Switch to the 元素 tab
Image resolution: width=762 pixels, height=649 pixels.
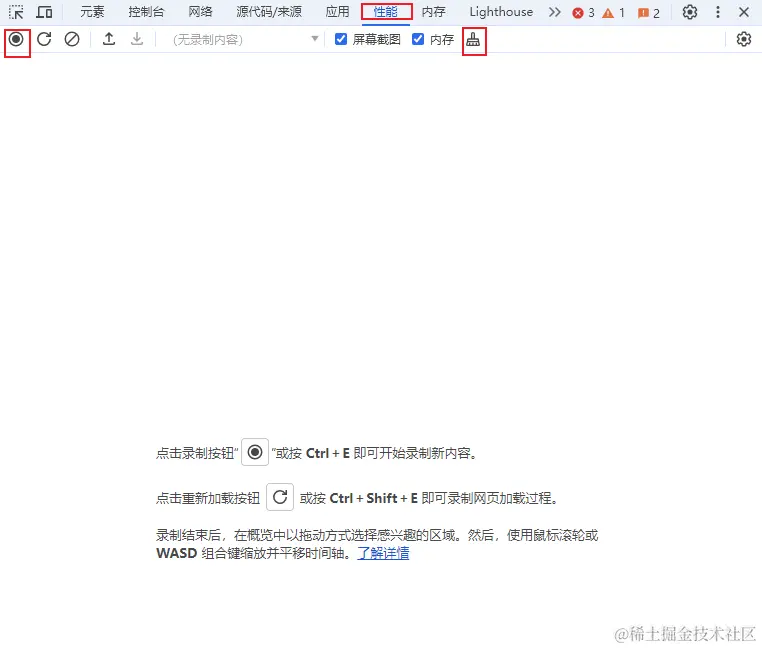click(92, 12)
